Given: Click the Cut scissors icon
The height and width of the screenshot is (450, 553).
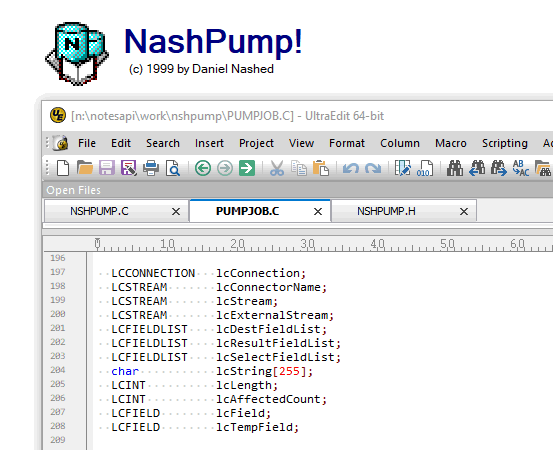Looking at the screenshot, I should coord(277,168).
